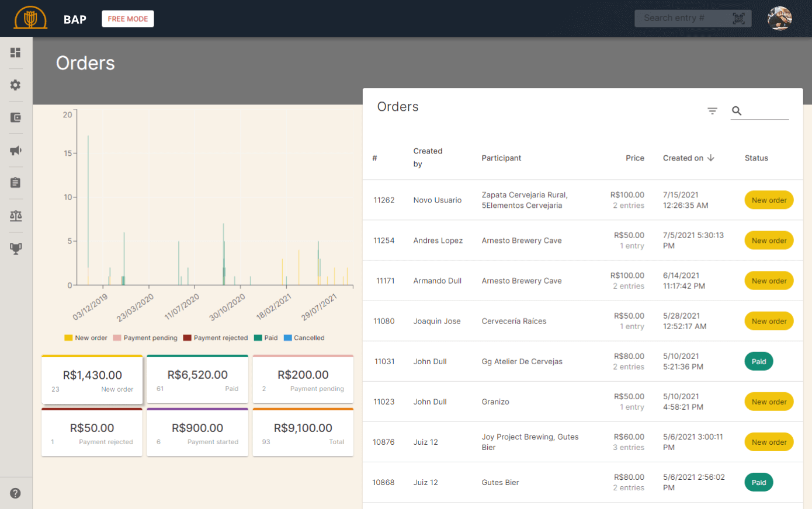Open the help question mark icon
812x509 pixels.
[16, 493]
